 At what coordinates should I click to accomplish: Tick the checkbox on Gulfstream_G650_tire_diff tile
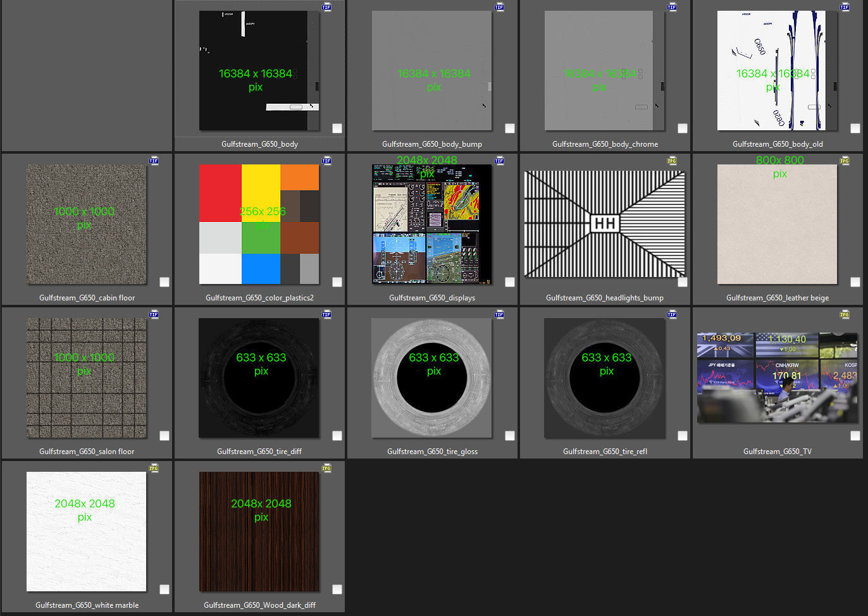pyautogui.click(x=337, y=436)
